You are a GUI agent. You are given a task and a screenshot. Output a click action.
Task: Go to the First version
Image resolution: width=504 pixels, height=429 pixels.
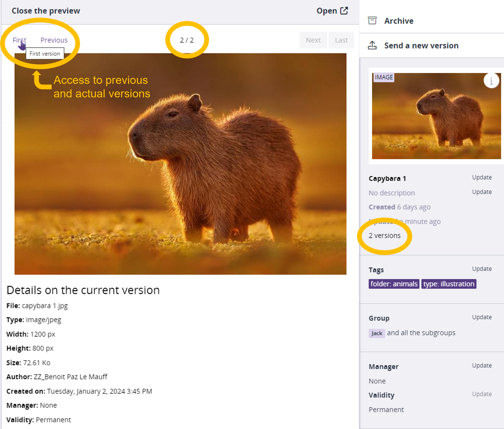click(19, 40)
